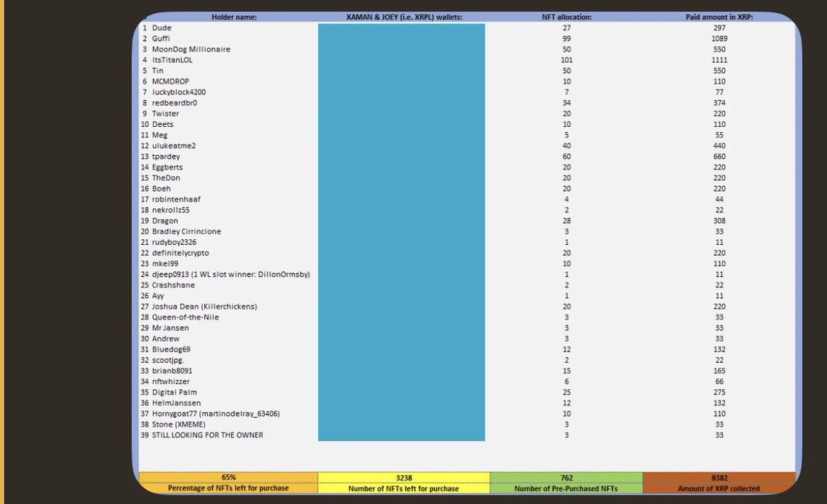Click the holder name 'Meg'
This screenshot has width=827, height=504.
(159, 135)
